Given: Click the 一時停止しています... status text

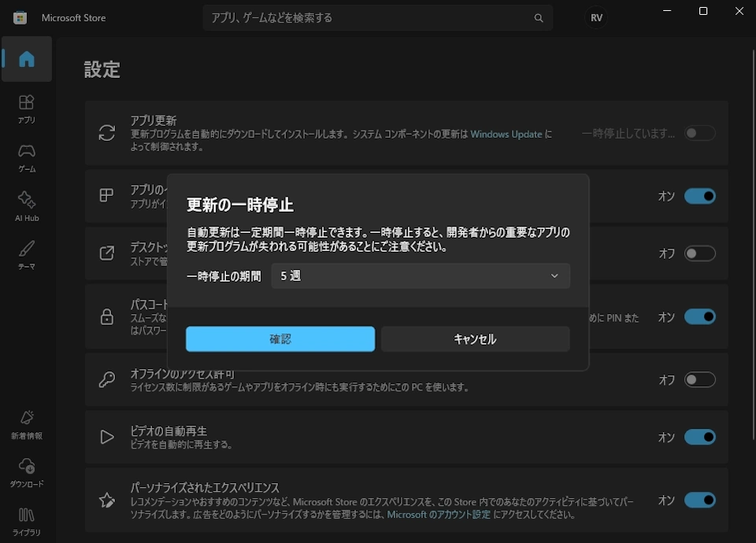Looking at the screenshot, I should click(x=628, y=134).
